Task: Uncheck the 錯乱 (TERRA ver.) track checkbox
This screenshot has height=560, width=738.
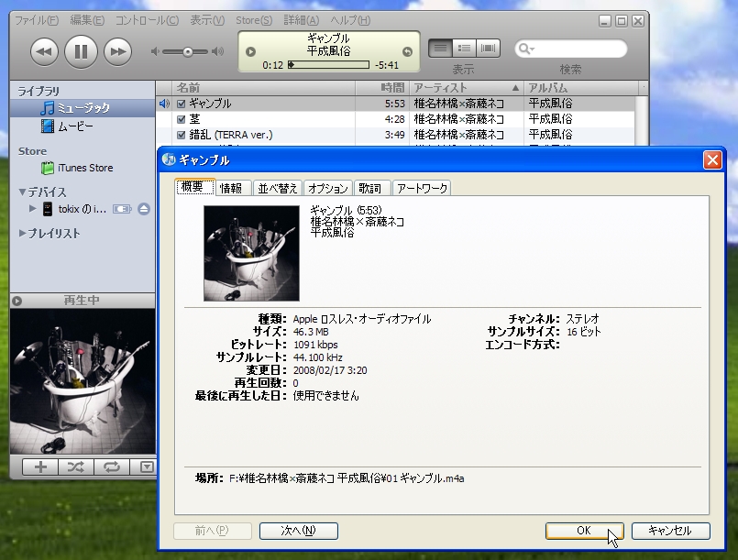Action: point(182,135)
